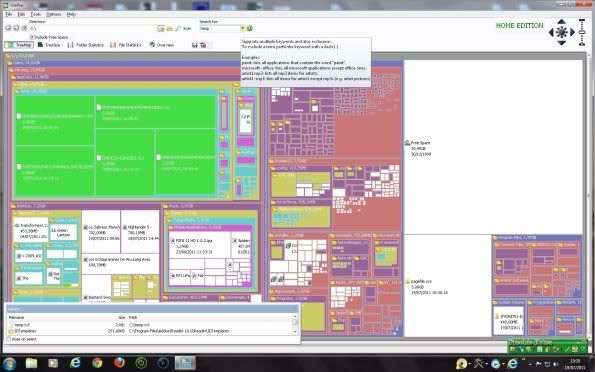Switch to the File Statistics tab
This screenshot has height=372, width=595.
click(x=126, y=45)
